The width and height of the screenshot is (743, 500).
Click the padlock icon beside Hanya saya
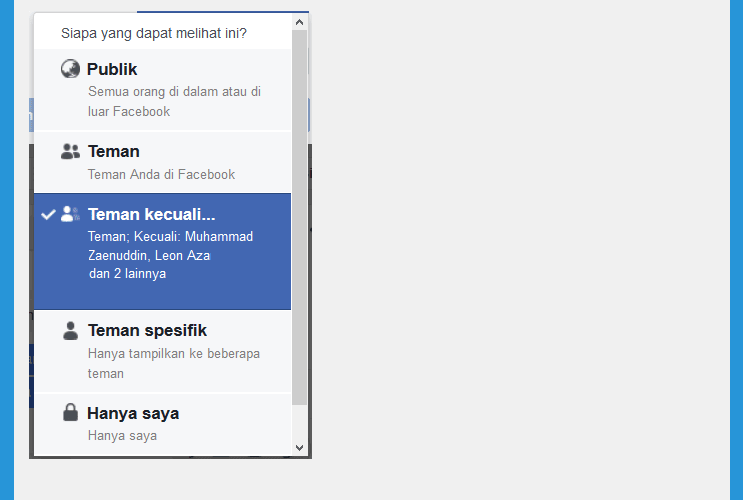tap(70, 412)
